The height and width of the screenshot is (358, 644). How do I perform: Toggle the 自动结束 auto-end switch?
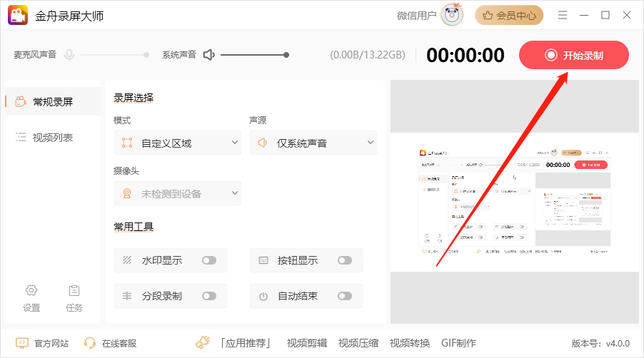click(345, 296)
